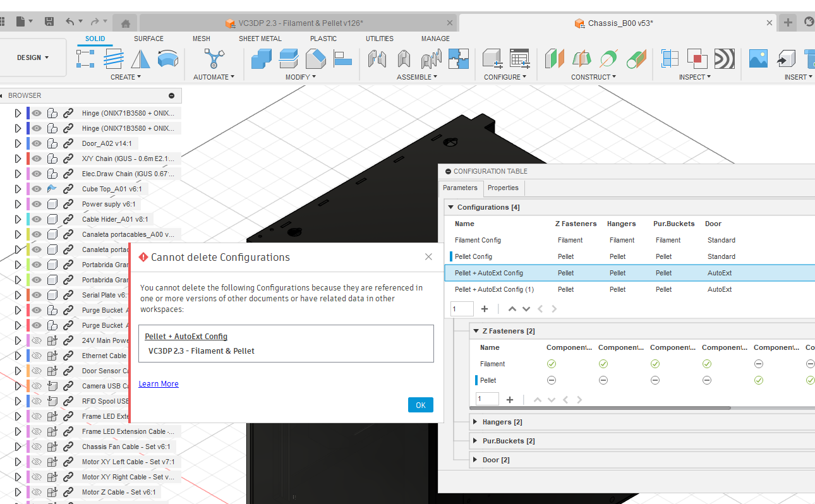Viewport: 815px width, 504px height.
Task: Switch to the SURFACE ribbon tab
Action: point(148,39)
